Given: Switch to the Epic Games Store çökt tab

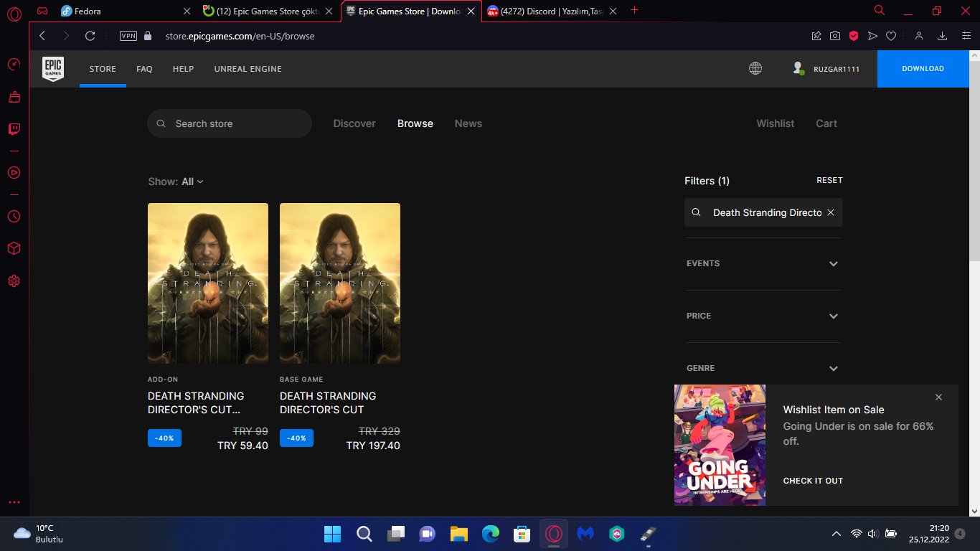Looking at the screenshot, I should click(268, 11).
